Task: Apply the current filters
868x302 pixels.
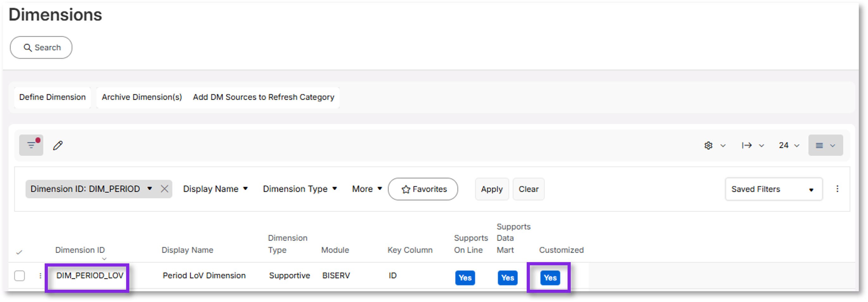Action: (x=492, y=189)
